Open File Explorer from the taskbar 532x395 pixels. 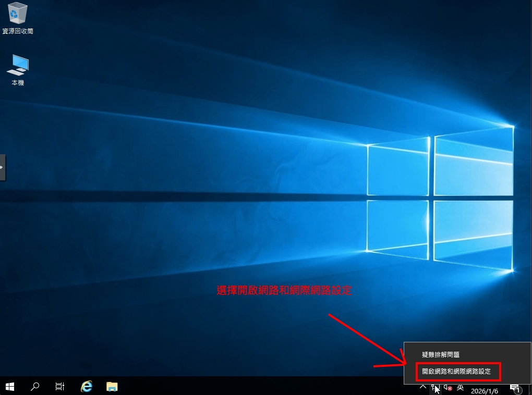(x=112, y=386)
